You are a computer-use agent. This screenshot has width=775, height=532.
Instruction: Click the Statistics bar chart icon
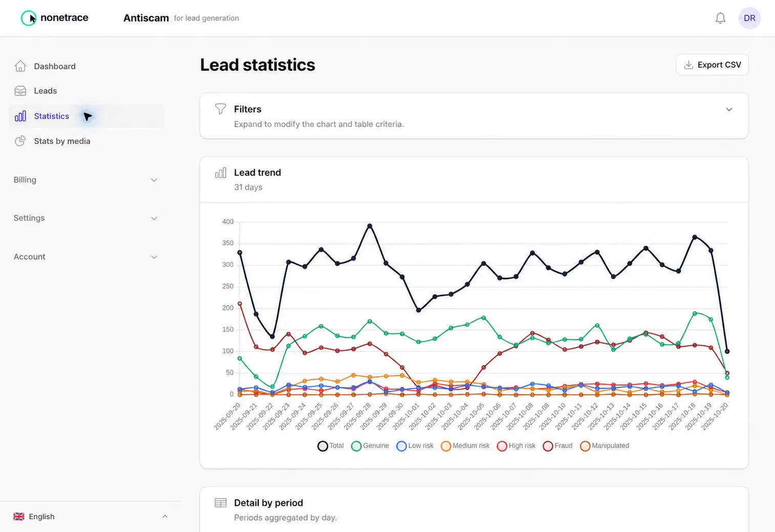[20, 116]
